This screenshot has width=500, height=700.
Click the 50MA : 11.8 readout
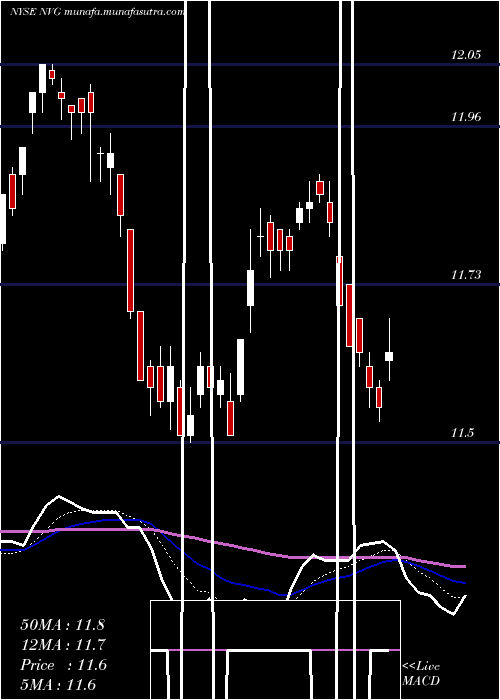(62, 625)
